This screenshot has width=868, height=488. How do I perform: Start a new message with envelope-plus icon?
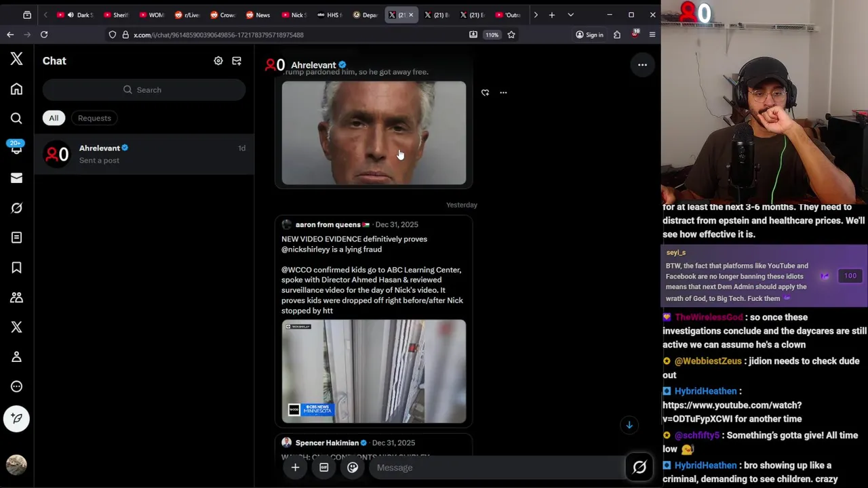pyautogui.click(x=237, y=61)
